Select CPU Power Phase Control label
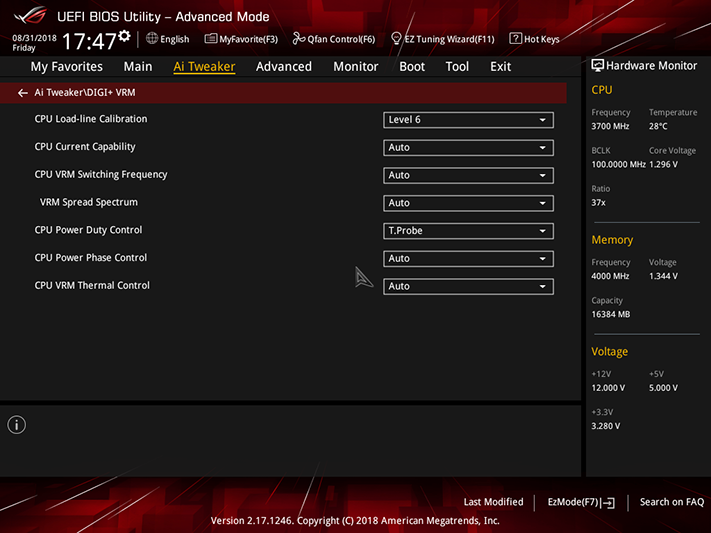Image resolution: width=711 pixels, height=533 pixels. tap(91, 258)
